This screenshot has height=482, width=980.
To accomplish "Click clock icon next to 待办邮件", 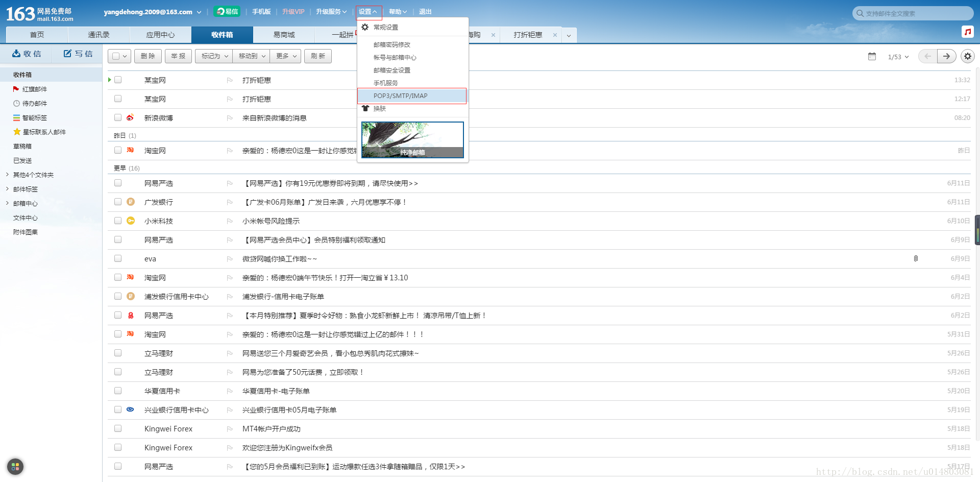I will pyautogui.click(x=16, y=103).
